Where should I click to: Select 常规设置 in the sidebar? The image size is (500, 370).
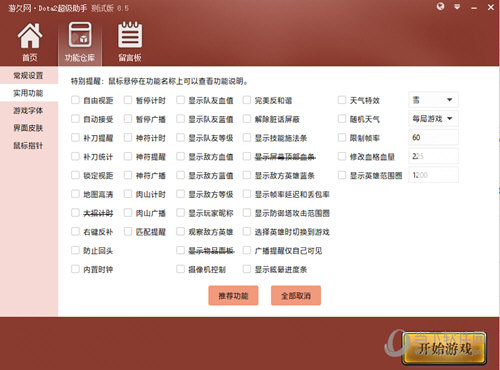click(x=29, y=76)
